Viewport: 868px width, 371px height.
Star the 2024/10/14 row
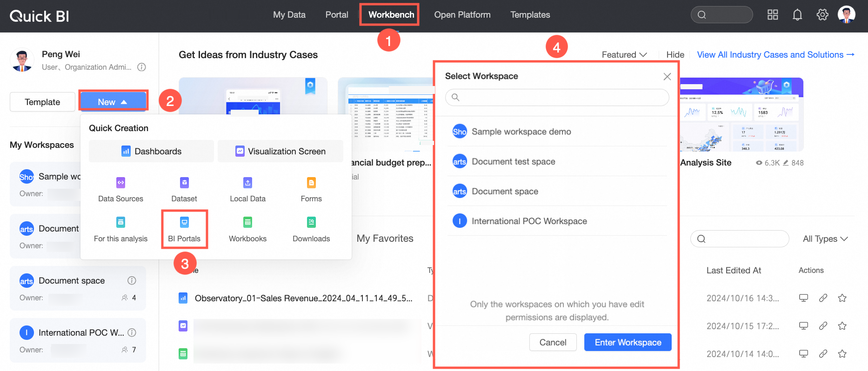coord(842,354)
